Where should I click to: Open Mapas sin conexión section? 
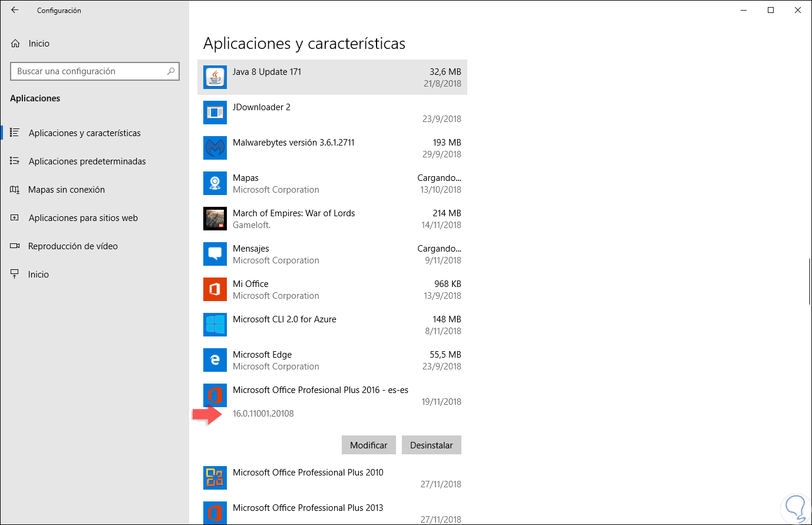67,190
